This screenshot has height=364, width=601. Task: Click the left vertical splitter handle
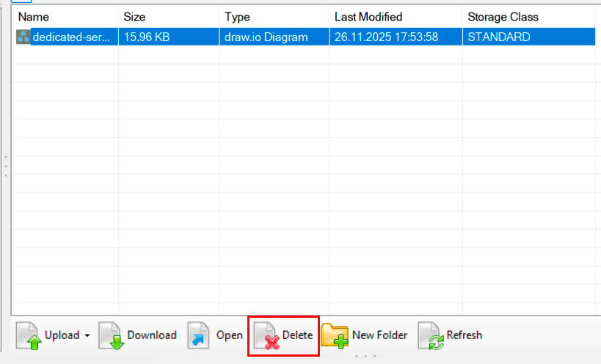pos(6,166)
